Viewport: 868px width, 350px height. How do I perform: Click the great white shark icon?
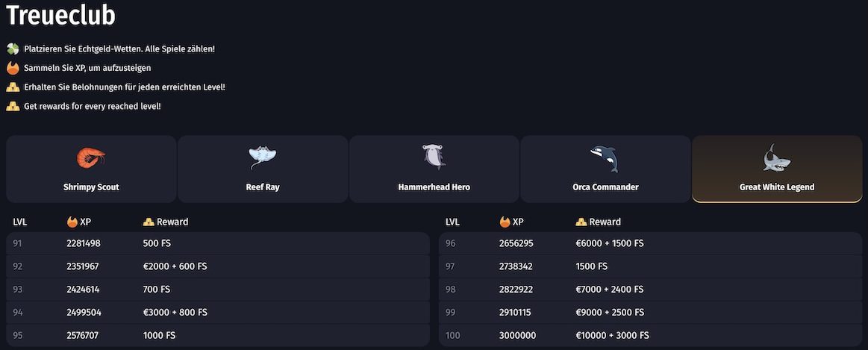776,157
